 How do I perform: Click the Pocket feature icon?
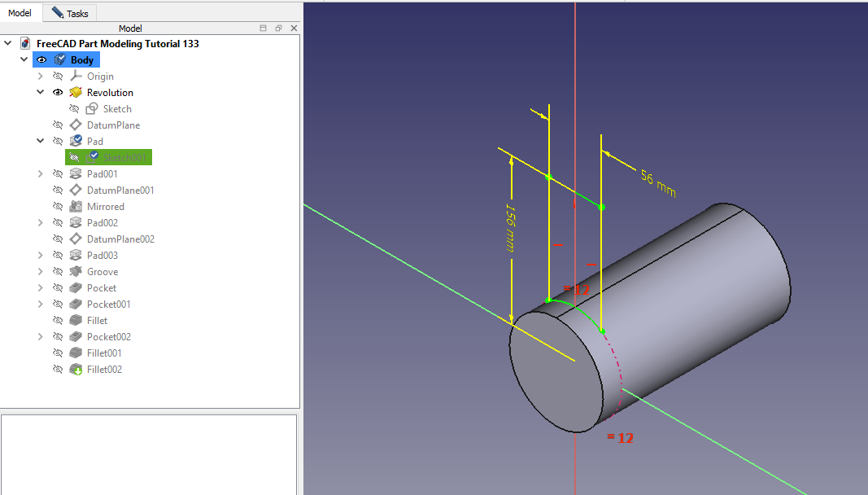(x=76, y=288)
